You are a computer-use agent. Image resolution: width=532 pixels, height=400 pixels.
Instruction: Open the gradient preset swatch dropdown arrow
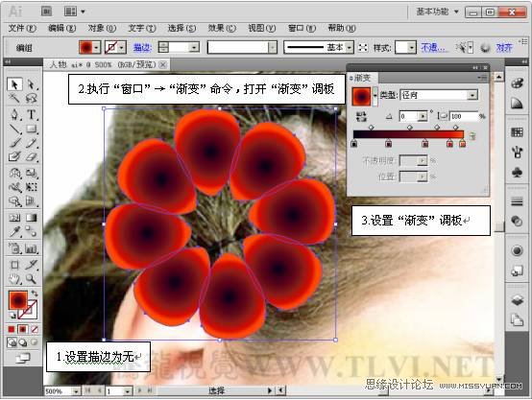[x=375, y=95]
